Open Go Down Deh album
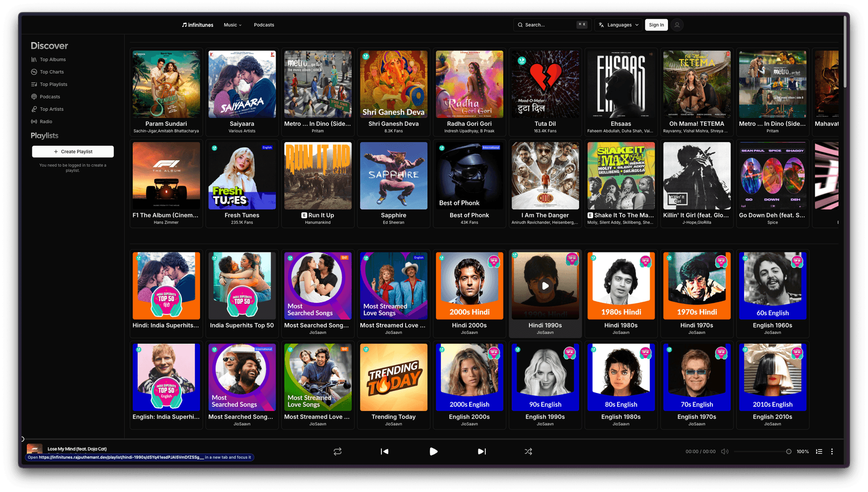 [772, 176]
